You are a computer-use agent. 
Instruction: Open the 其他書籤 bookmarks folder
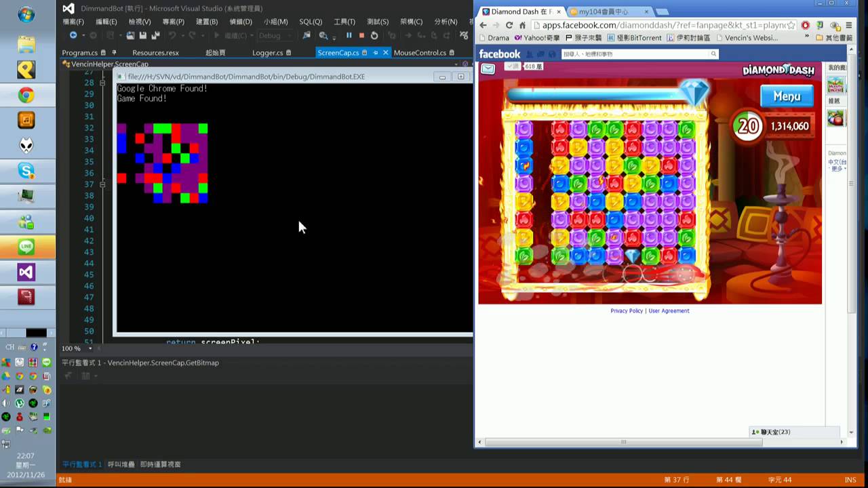click(834, 38)
